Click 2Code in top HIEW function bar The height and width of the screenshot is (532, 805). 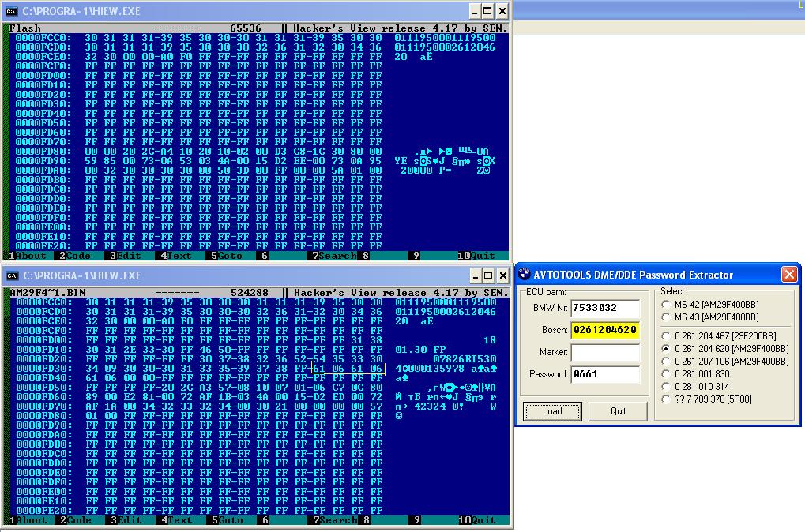tap(75, 256)
